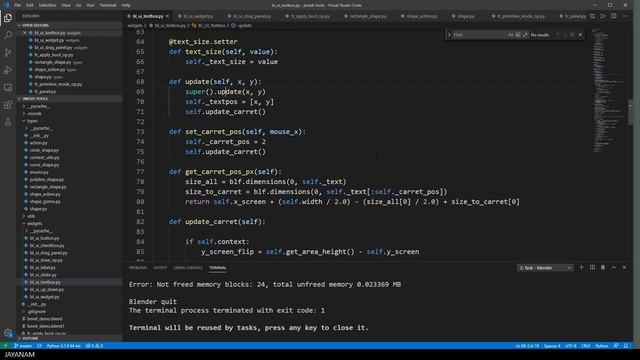Open the Remote Explorer view
The height and width of the screenshot is (360, 640).
(x=8, y=88)
